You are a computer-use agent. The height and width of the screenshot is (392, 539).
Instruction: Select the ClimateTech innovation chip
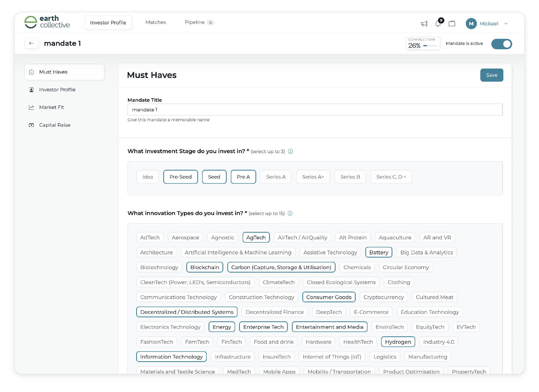(278, 282)
